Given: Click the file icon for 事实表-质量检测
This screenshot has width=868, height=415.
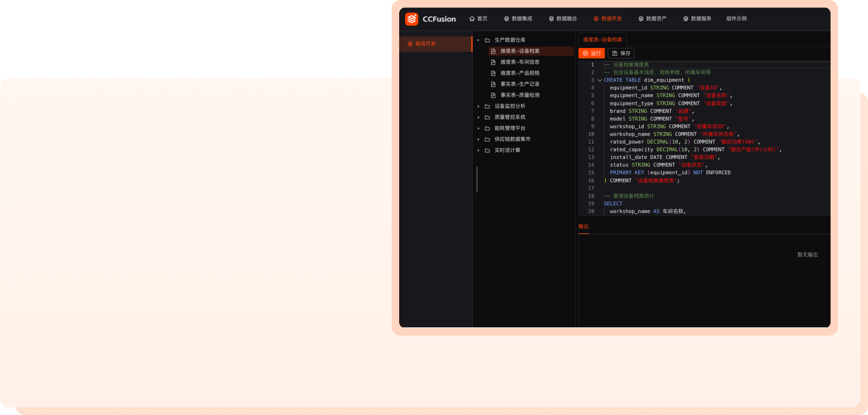Looking at the screenshot, I should [493, 95].
